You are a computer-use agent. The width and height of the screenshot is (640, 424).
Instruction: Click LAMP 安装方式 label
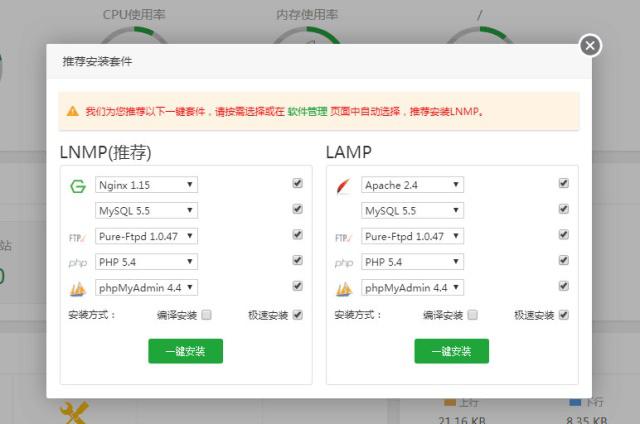[358, 315]
